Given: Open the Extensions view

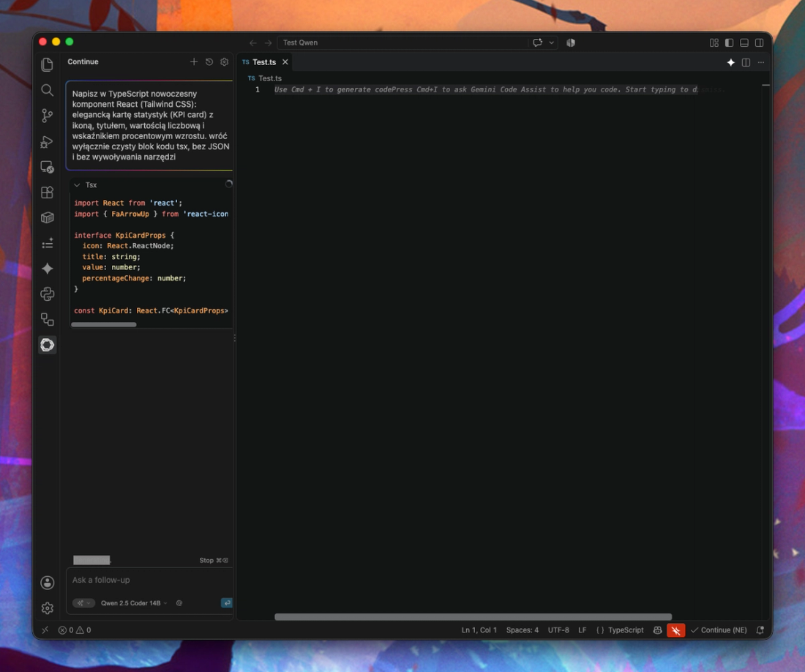Looking at the screenshot, I should (x=48, y=192).
